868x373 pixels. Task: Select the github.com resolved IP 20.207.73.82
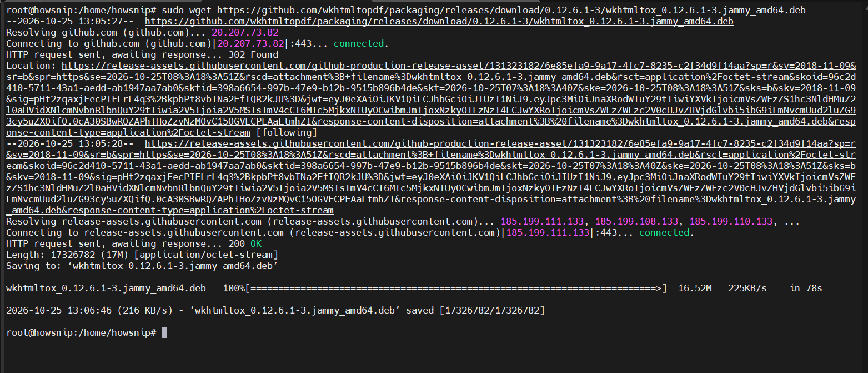coord(245,32)
